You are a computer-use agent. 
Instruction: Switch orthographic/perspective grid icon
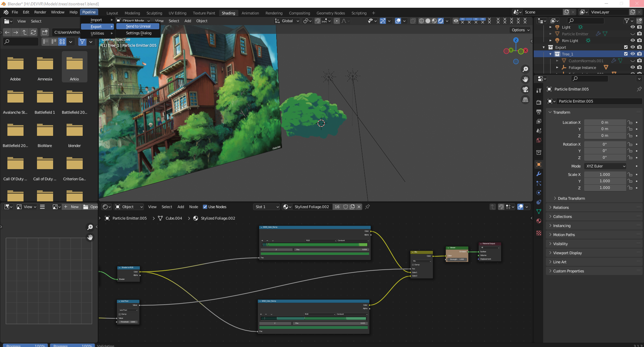click(525, 100)
